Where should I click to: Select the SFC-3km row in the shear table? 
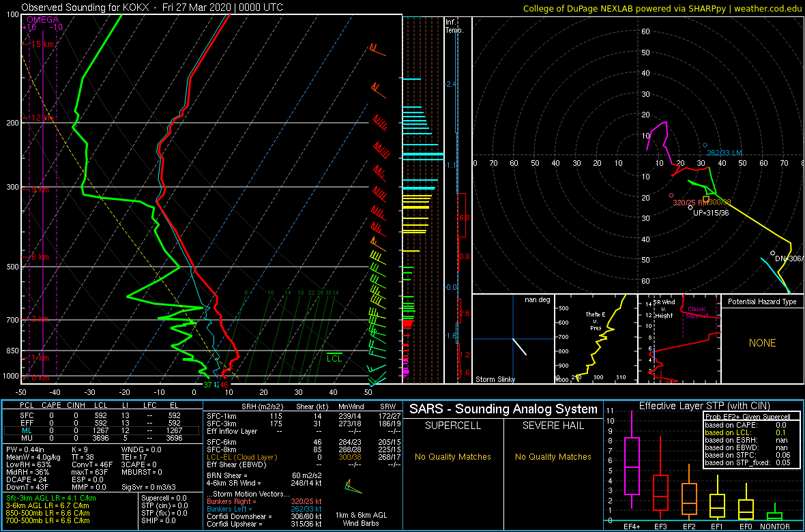(x=303, y=423)
